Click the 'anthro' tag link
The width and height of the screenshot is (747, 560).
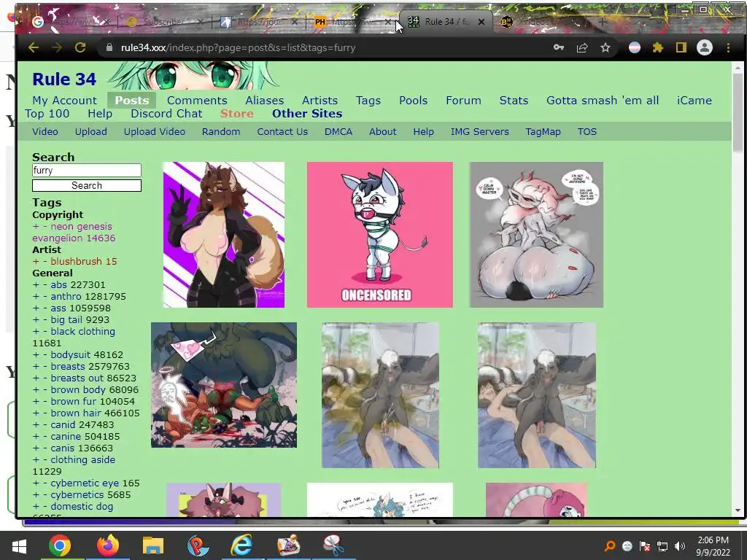pyautogui.click(x=66, y=297)
